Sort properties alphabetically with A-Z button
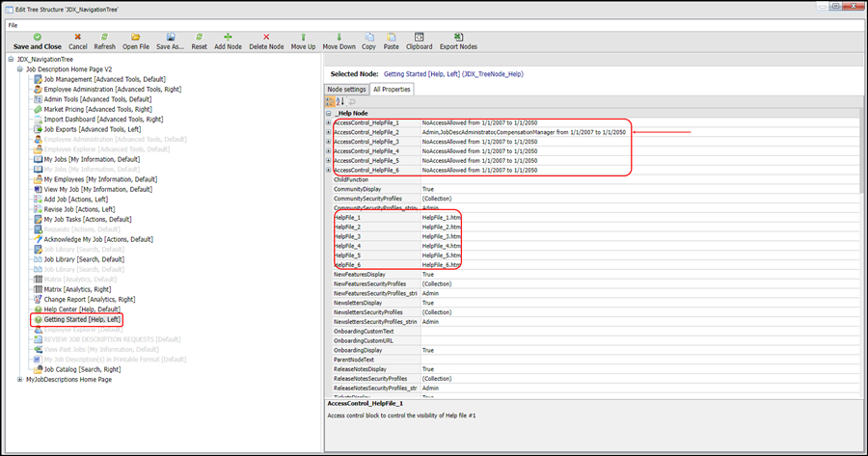Viewport: 868px width, 456px height. coord(340,101)
